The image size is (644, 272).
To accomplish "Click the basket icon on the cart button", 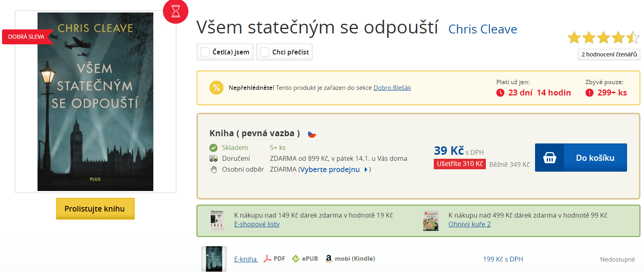I will pos(550,158).
